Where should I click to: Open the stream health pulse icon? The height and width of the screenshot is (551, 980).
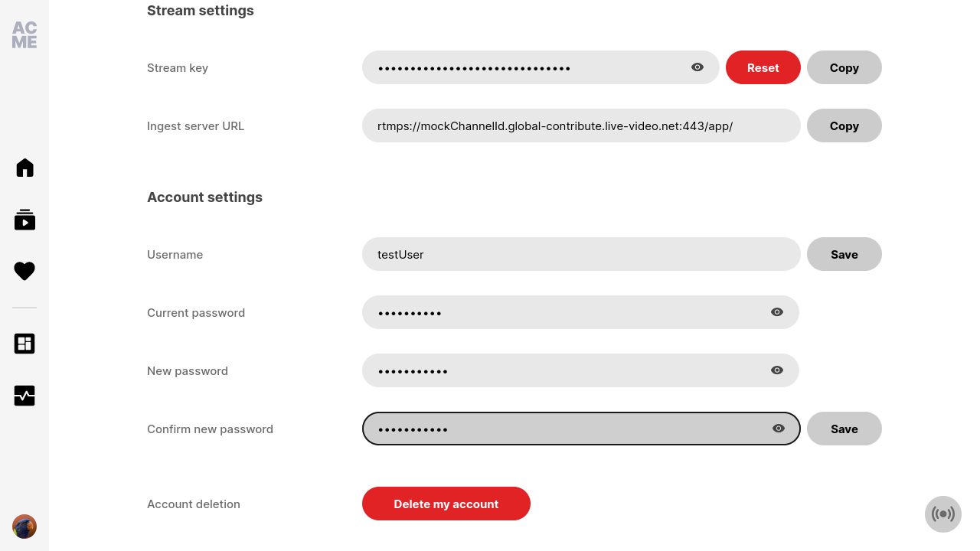coord(24,396)
